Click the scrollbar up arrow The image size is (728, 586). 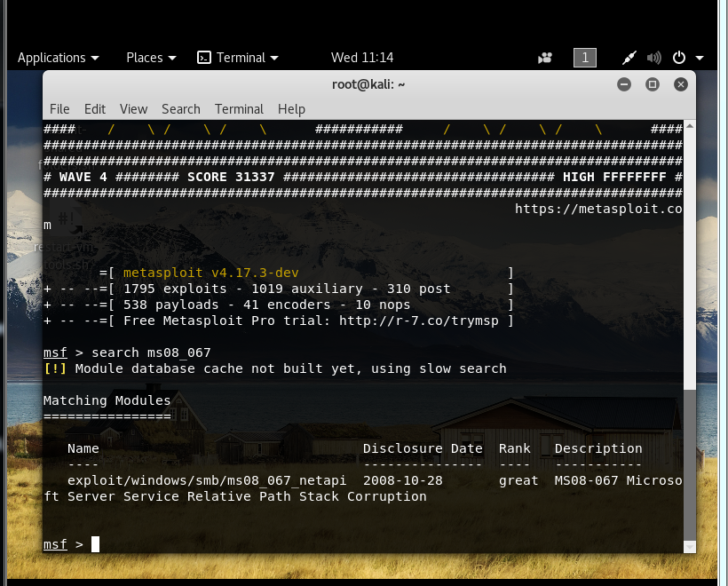(690, 126)
